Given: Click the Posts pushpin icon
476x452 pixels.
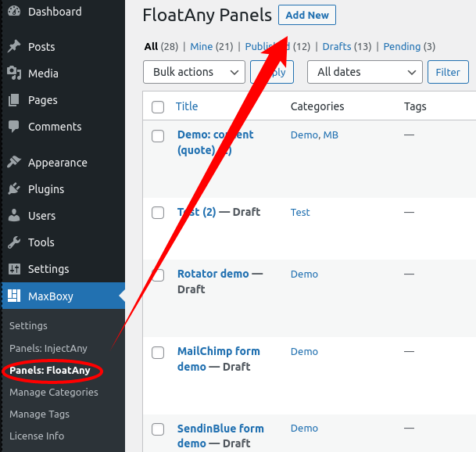Looking at the screenshot, I should (14, 46).
